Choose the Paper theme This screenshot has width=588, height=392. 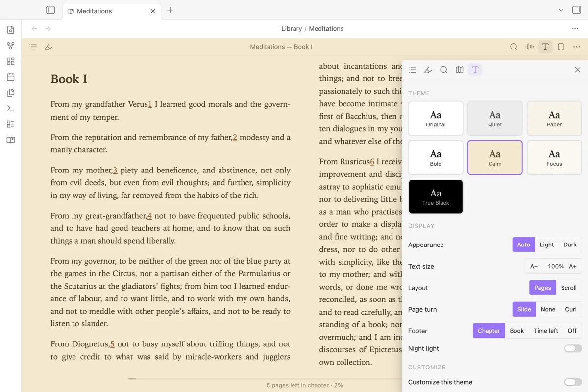[554, 119]
